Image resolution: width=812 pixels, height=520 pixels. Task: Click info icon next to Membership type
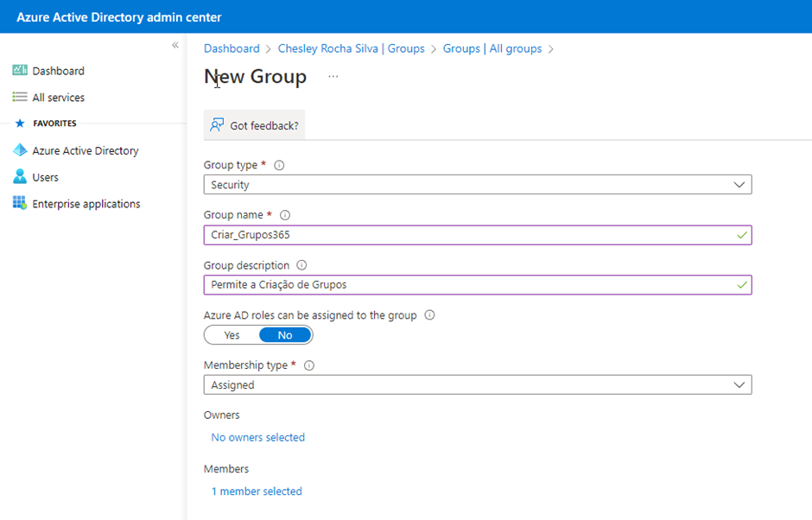(x=309, y=365)
